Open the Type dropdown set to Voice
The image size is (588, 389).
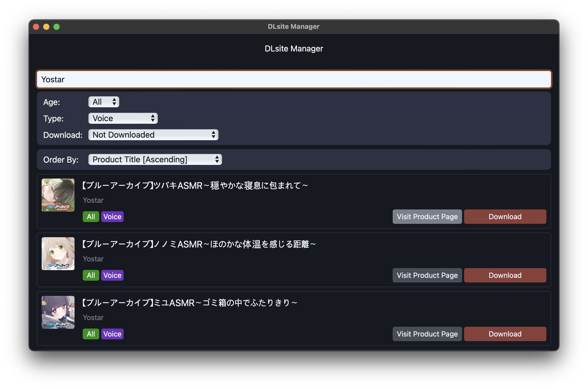pos(123,118)
